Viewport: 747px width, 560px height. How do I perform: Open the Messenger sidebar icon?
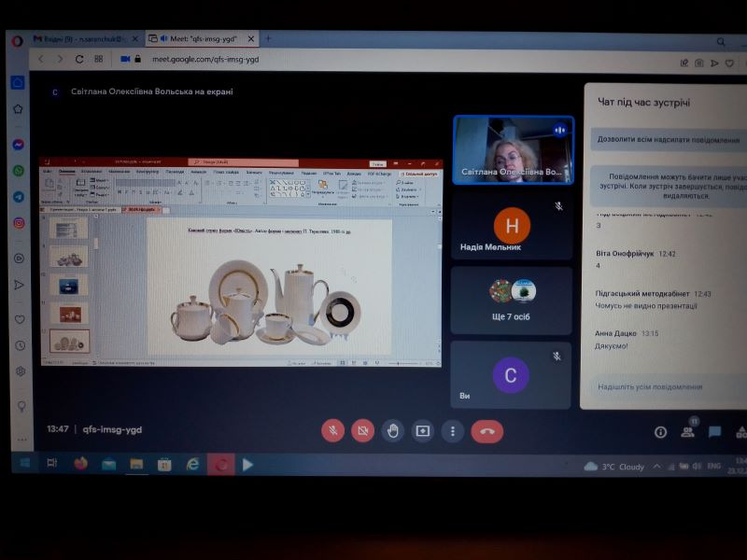[x=18, y=145]
